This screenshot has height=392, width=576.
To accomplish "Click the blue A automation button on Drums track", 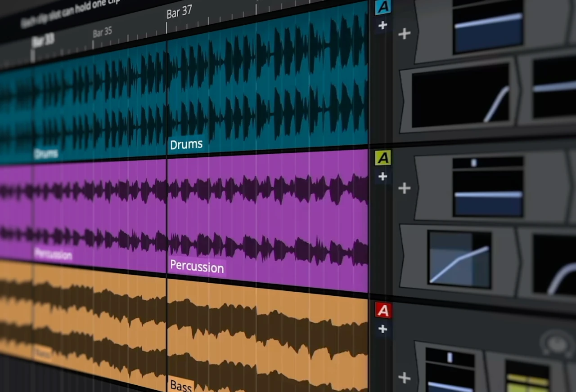I will 383,7.
